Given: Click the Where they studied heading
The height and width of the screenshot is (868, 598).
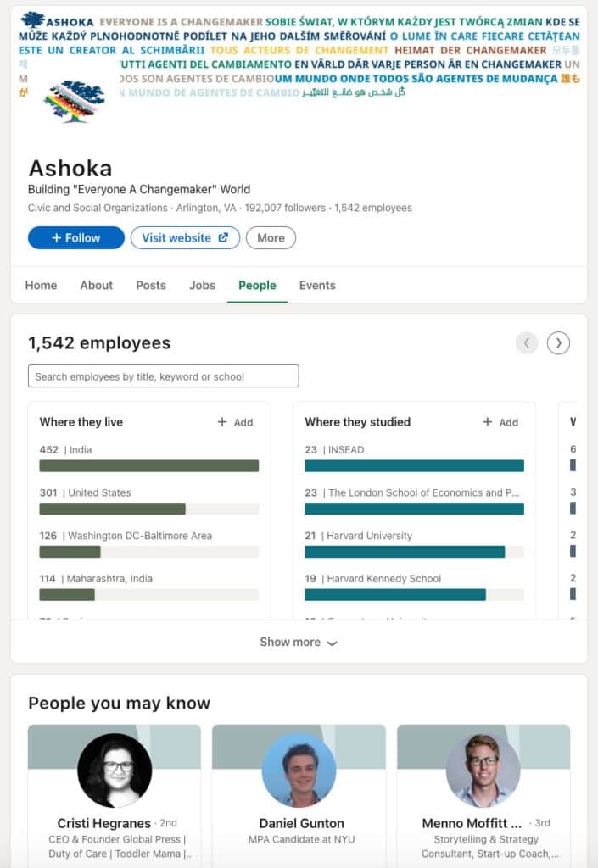Looking at the screenshot, I should click(358, 422).
